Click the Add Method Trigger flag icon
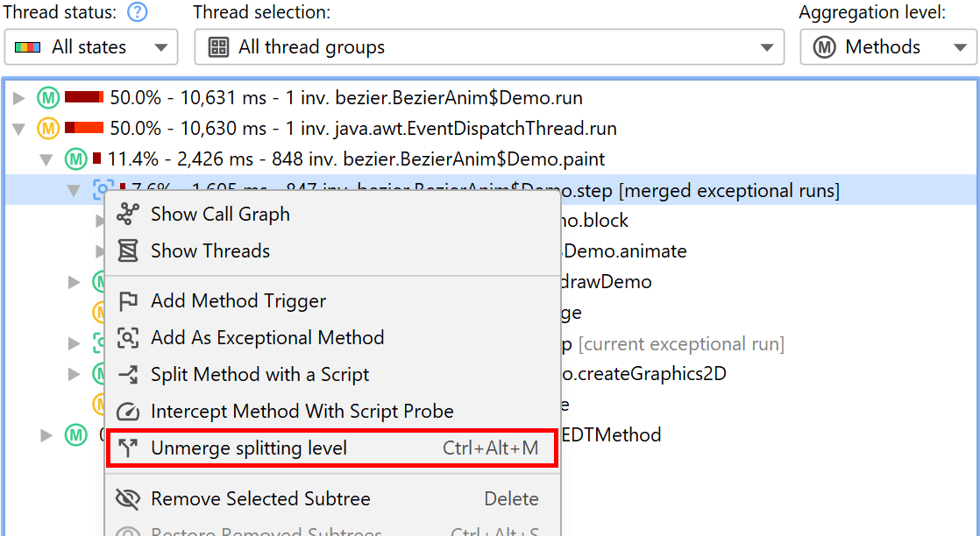 128,301
